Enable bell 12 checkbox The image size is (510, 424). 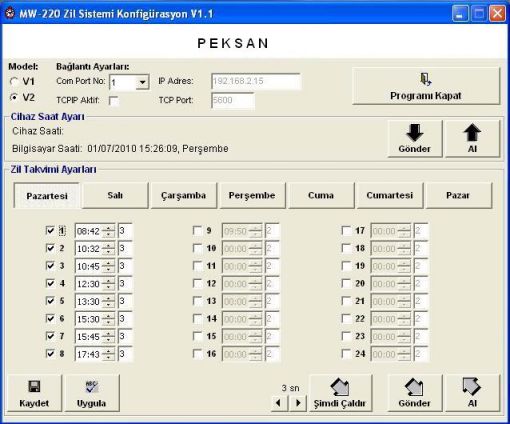(198, 283)
